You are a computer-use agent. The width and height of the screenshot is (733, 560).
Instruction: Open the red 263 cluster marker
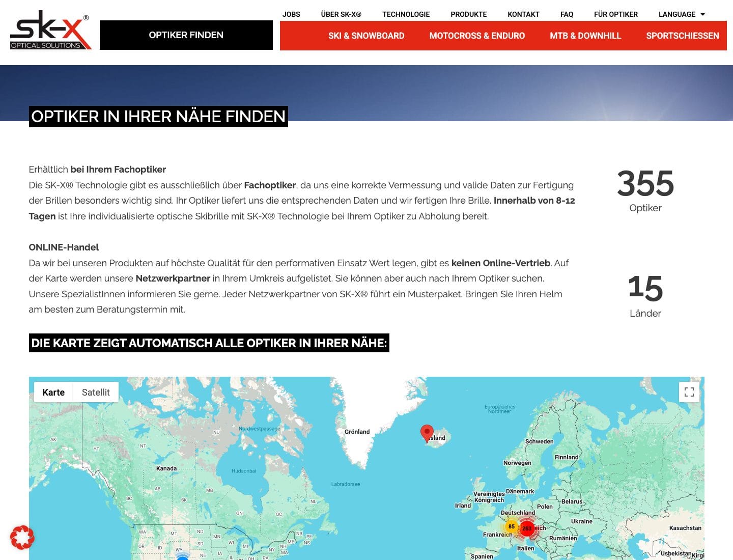pos(527,528)
